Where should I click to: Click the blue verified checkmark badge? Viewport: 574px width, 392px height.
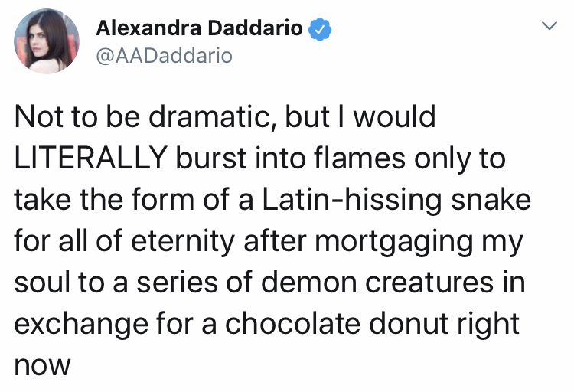(320, 29)
